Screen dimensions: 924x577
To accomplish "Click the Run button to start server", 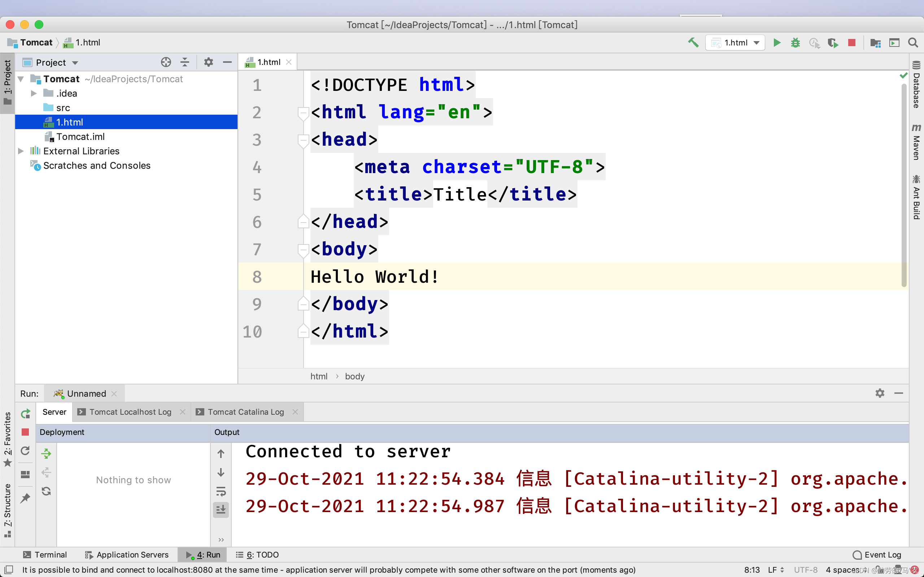I will 776,42.
